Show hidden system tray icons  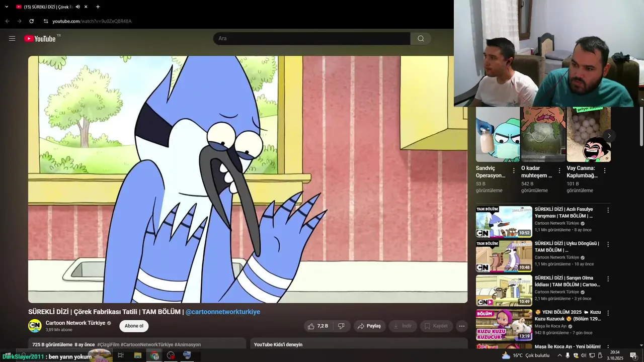pos(559,355)
